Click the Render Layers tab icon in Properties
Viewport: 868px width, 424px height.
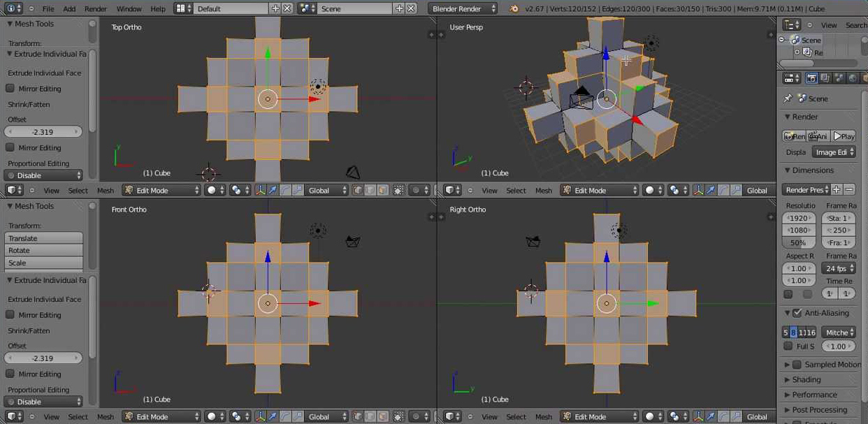825,78
